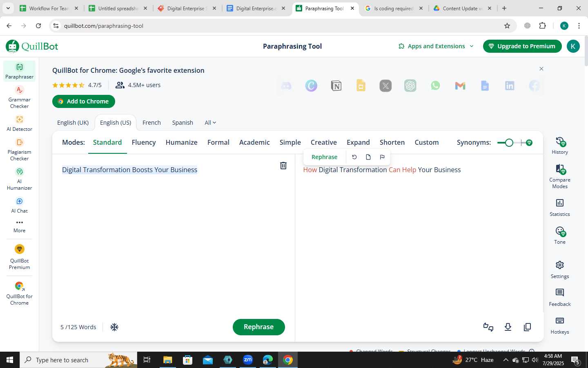The image size is (588, 368).
Task: Switch to Digital Enterprise document tab
Action: (256, 8)
